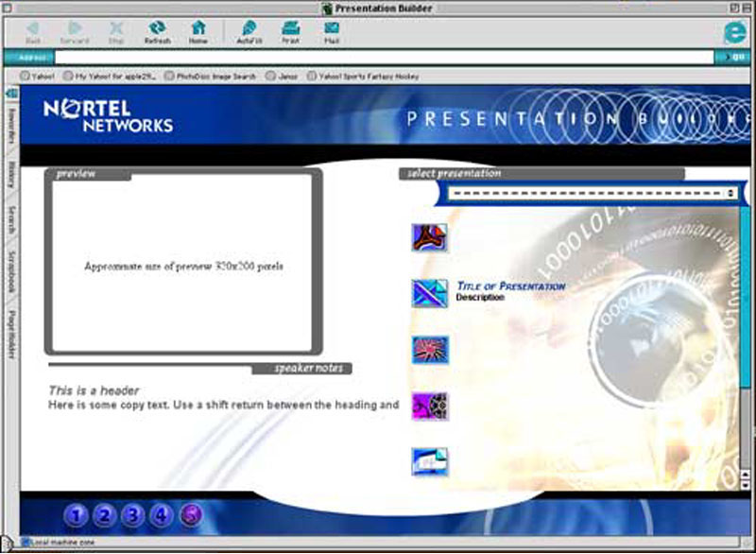756x554 pixels.
Task: Jump to slide number 3 button
Action: click(x=134, y=515)
